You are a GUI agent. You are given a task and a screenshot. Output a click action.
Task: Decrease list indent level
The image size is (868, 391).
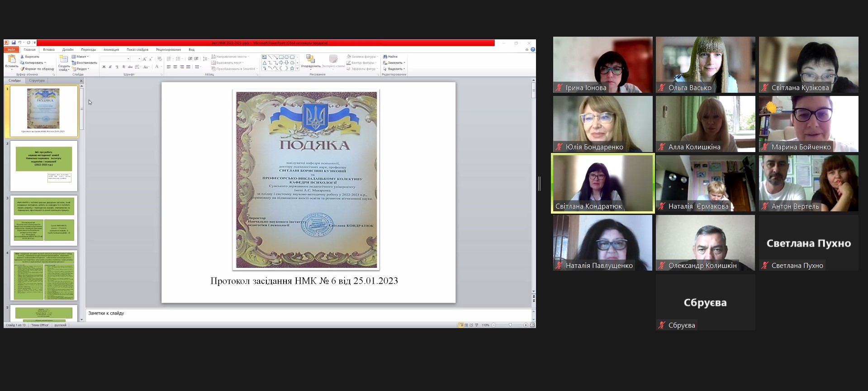tap(190, 59)
